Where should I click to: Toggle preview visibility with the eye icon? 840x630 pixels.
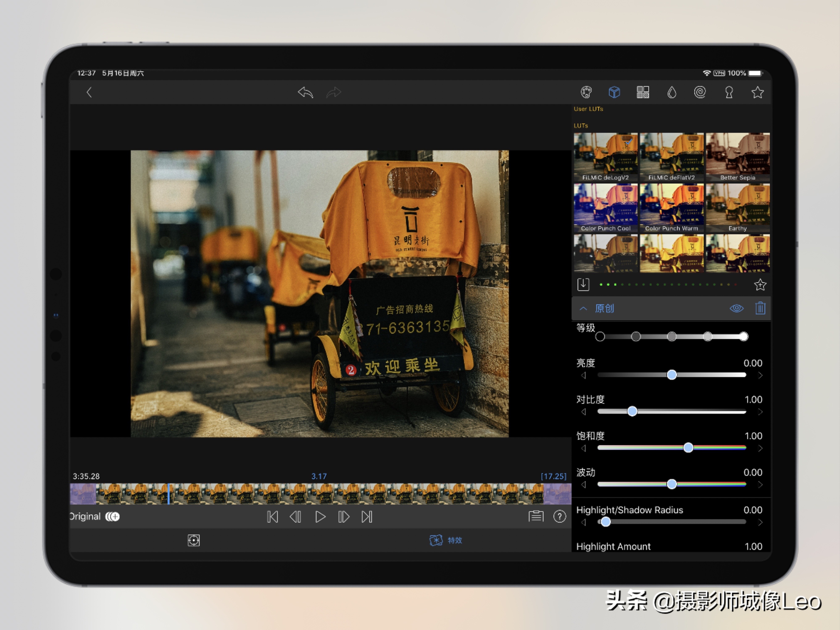coord(737,308)
